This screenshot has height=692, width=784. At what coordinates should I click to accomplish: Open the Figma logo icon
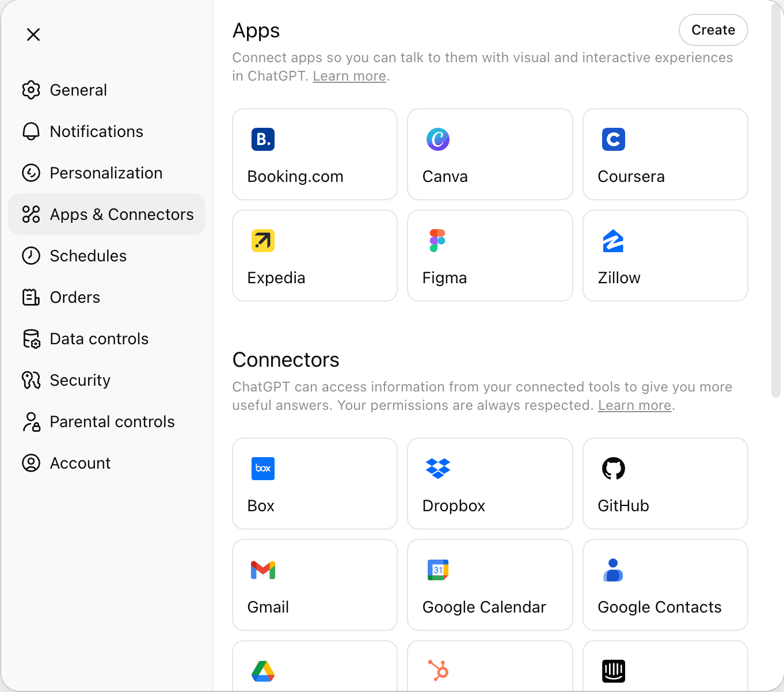(437, 241)
